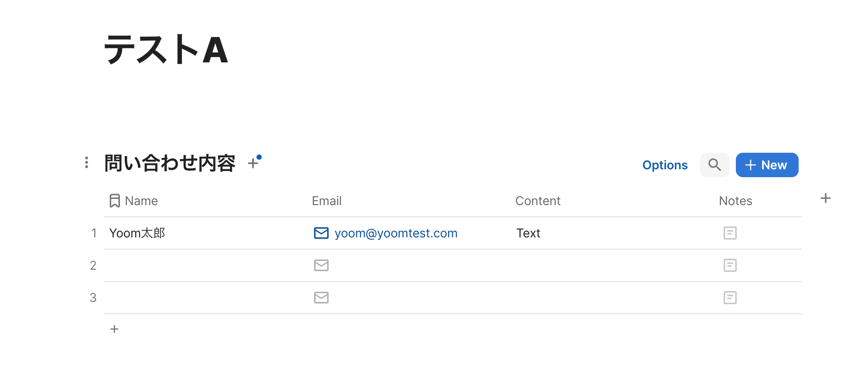Open the Content column header menu
This screenshot has width=868, height=391.
tap(537, 201)
